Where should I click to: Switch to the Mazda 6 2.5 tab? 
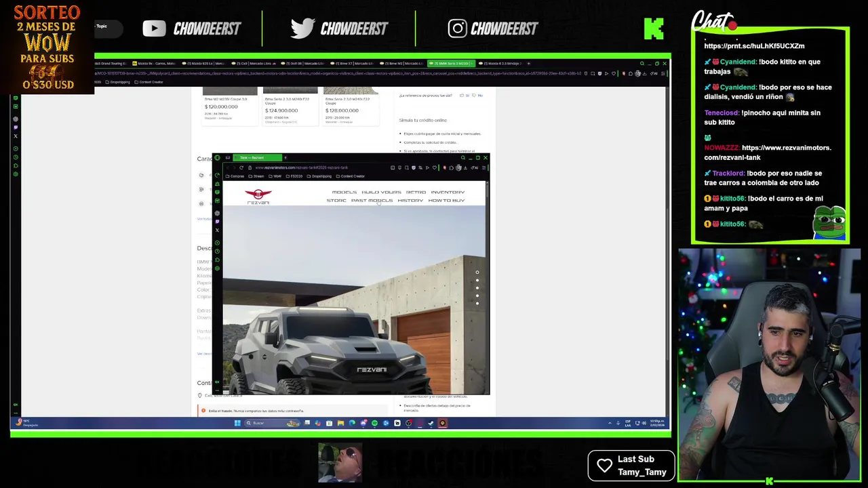pos(500,64)
